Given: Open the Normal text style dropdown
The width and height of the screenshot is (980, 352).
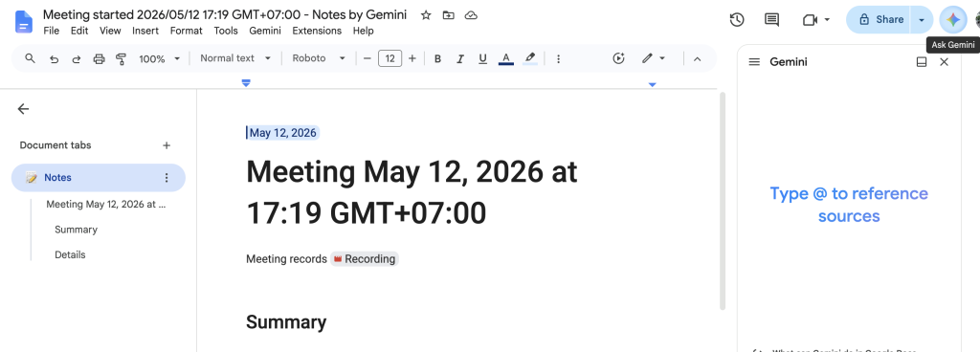Looking at the screenshot, I should 235,58.
